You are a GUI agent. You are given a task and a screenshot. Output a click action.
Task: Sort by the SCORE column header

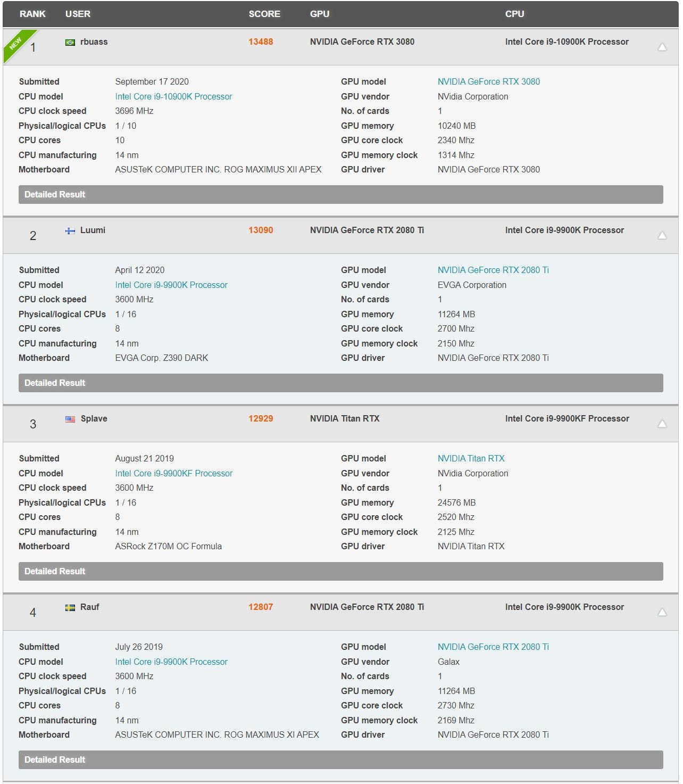264,14
